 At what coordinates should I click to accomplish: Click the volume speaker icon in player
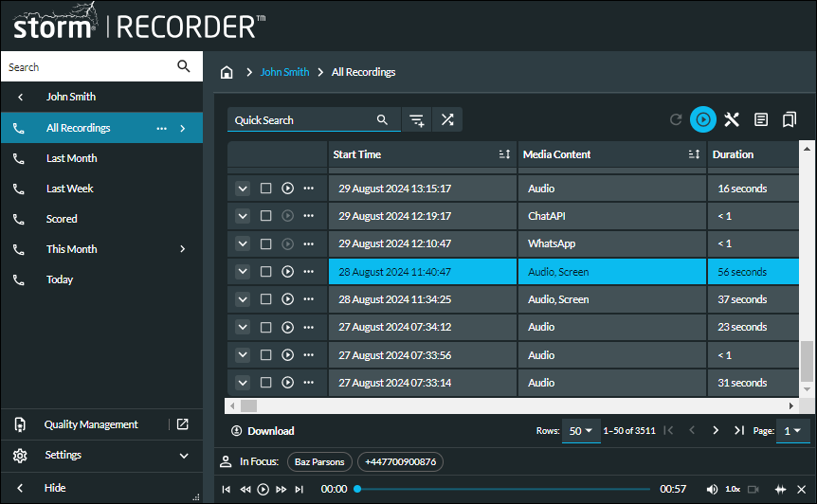(x=711, y=489)
